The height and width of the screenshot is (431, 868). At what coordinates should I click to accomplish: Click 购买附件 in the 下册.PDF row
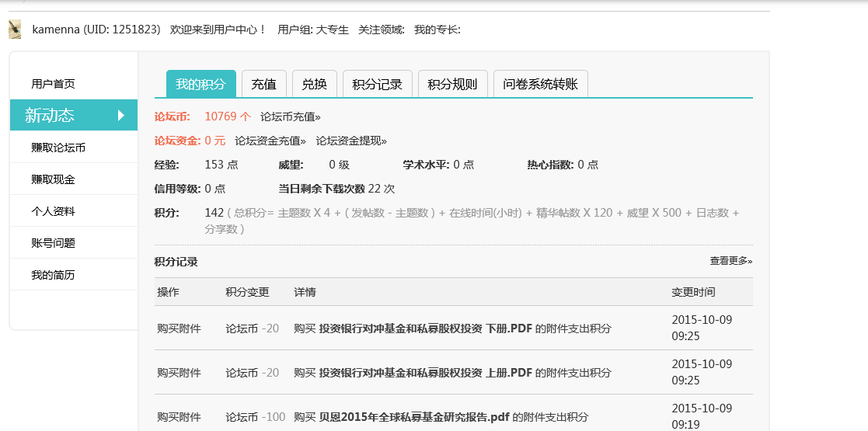point(180,328)
